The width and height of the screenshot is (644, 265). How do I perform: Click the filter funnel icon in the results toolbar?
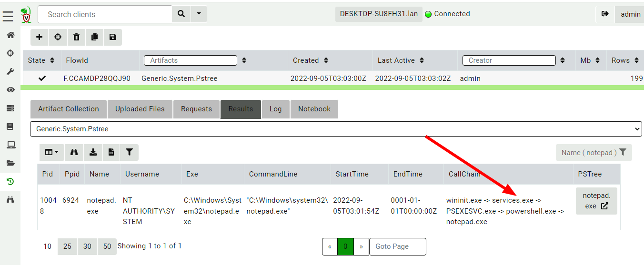coord(129,152)
